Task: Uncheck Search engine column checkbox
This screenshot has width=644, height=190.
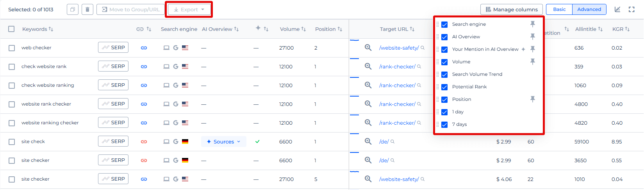Action: 444,24
